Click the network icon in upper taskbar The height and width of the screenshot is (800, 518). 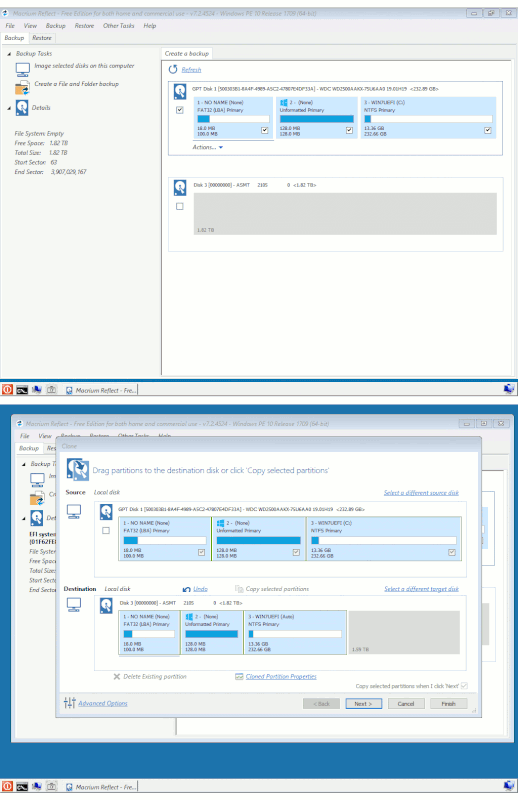[36, 389]
